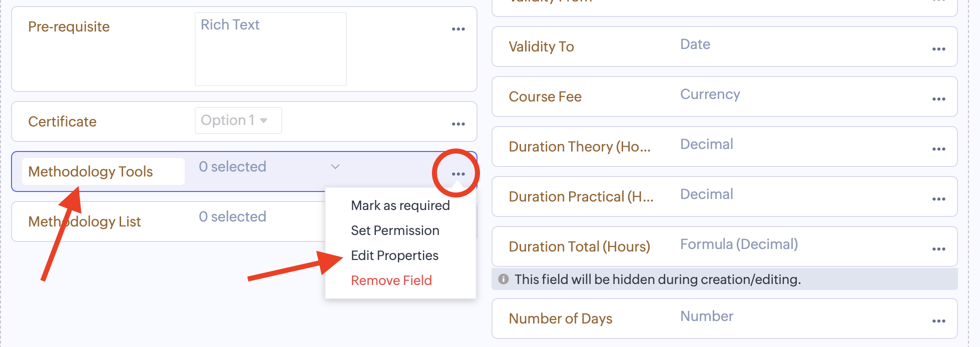The image size is (980, 347).
Task: Click the info icon beside hidden field notice
Action: 504,279
